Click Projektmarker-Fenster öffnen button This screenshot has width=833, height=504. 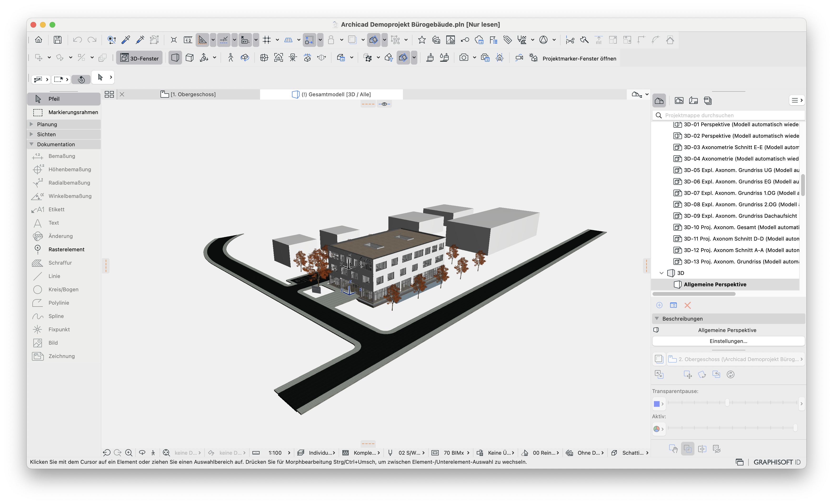[579, 59]
